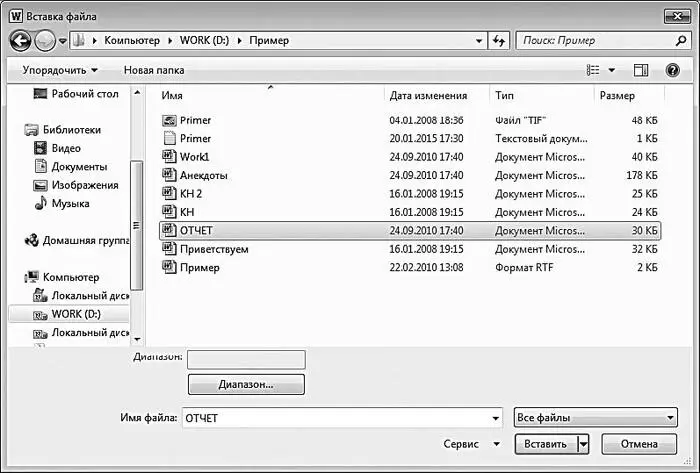Open the Все файлы file type dropdown
This screenshot has width=700, height=473.
point(596,418)
